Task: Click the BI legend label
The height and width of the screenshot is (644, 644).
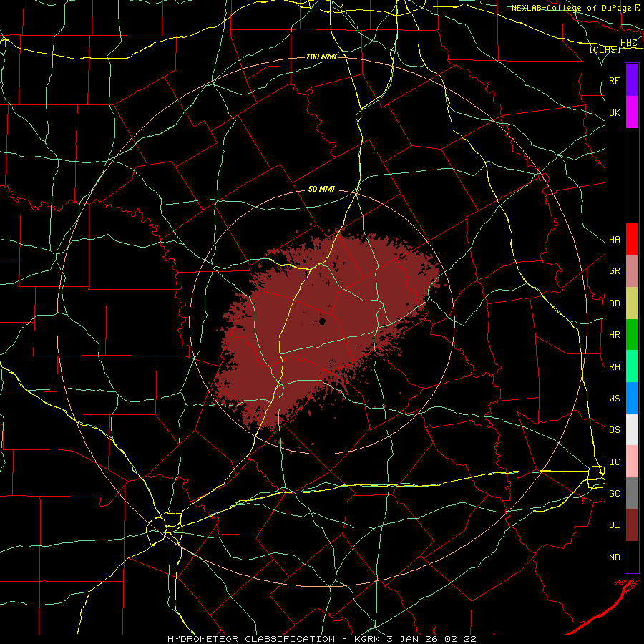Action: pos(615,525)
